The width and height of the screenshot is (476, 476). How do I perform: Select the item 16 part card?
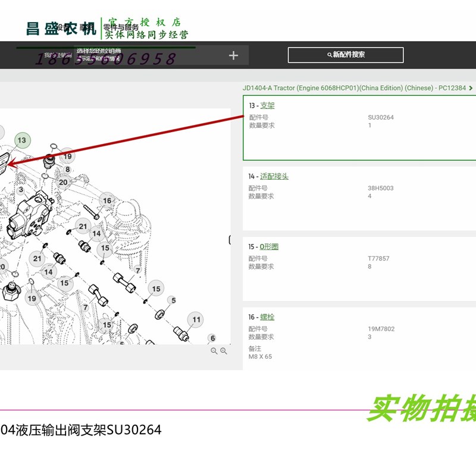359,339
